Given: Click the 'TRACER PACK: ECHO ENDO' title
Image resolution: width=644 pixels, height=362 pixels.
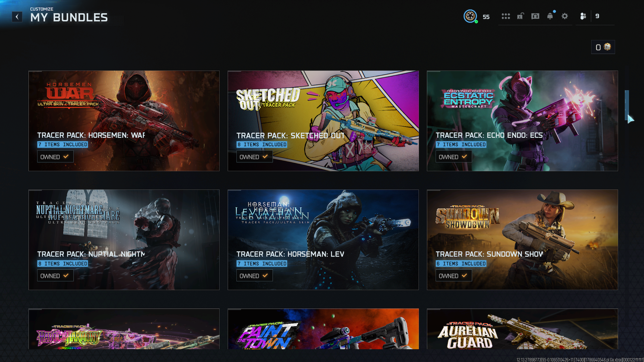Looking at the screenshot, I should pyautogui.click(x=489, y=135).
